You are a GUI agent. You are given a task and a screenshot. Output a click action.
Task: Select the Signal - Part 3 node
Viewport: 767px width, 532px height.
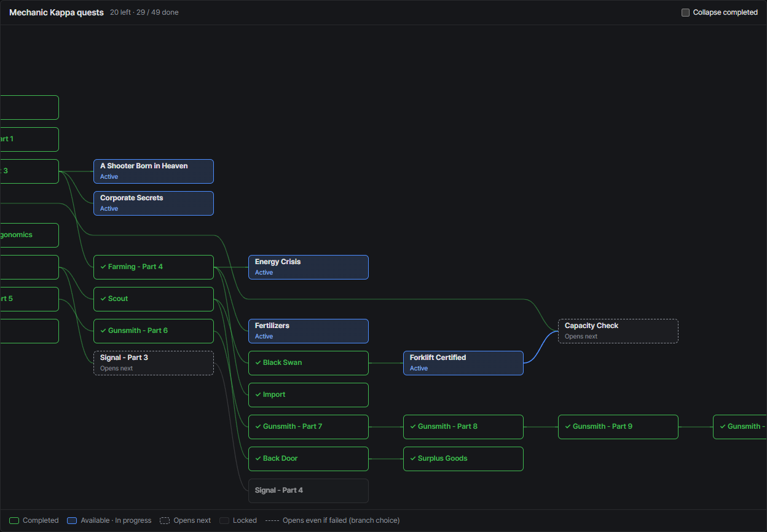point(154,363)
